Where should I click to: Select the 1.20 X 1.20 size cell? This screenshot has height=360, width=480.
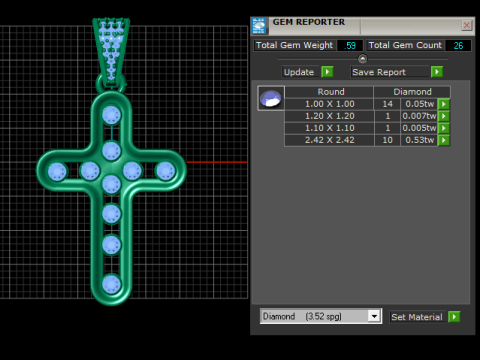point(329,116)
